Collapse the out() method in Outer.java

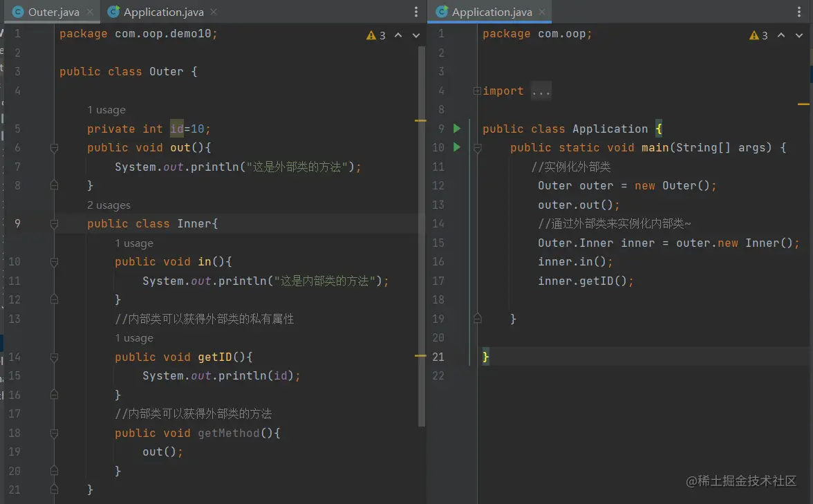[x=54, y=148]
